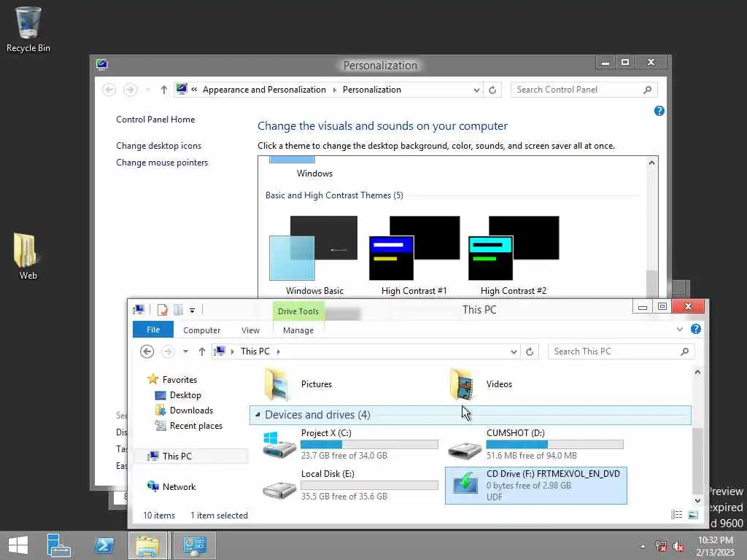This screenshot has height=560, width=747.
Task: Go back in This PC window
Action: point(147,351)
